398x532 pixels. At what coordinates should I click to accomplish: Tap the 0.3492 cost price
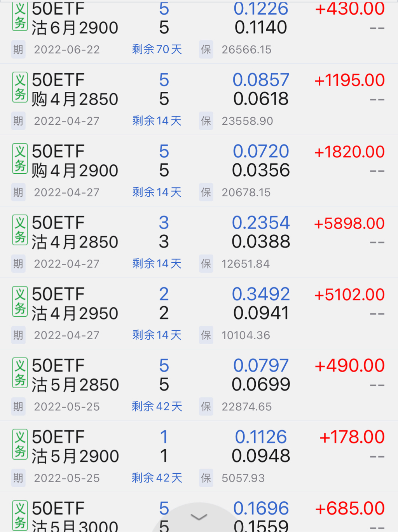[261, 294]
